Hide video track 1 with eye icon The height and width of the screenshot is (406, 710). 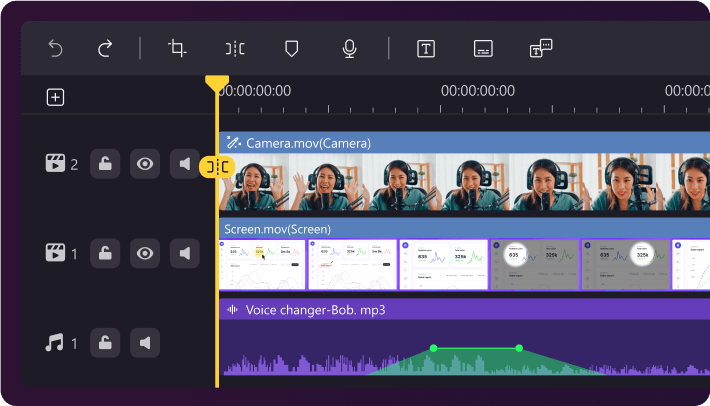point(146,253)
